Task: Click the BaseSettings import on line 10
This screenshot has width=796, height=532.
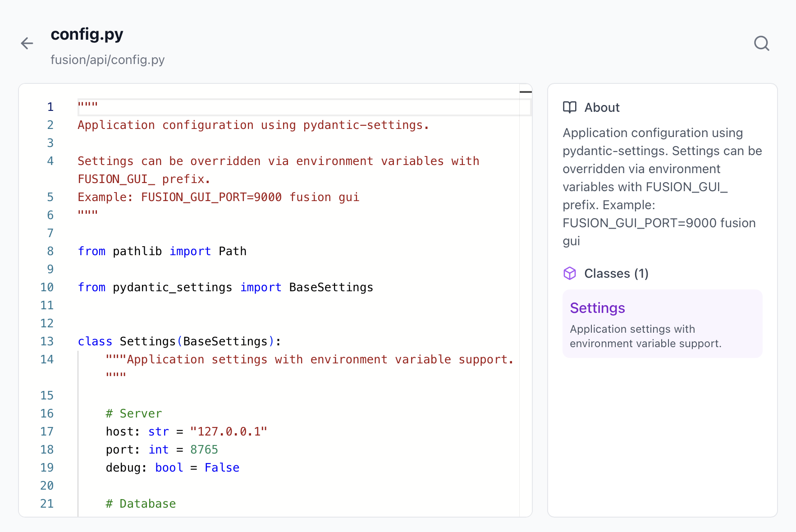Action: tap(331, 287)
